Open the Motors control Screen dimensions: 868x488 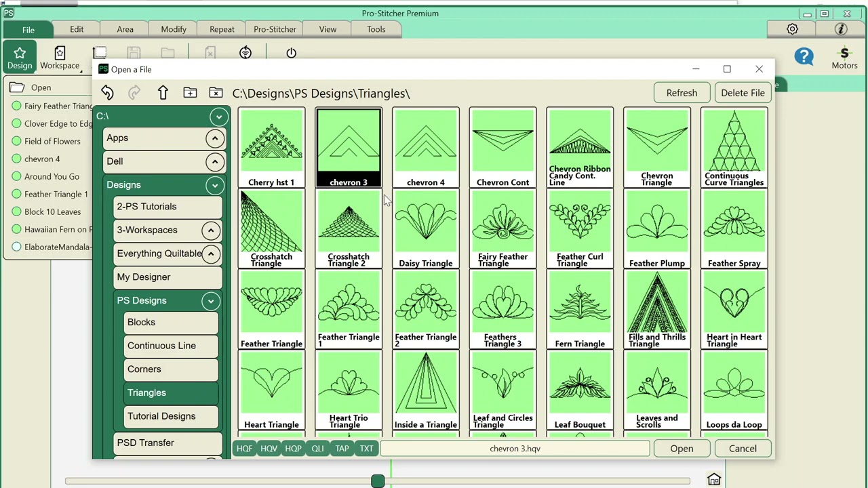click(x=844, y=58)
